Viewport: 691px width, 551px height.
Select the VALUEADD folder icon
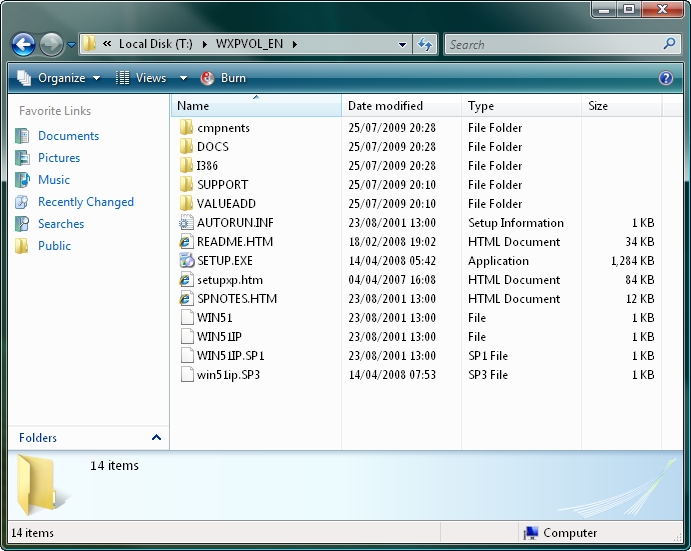186,203
